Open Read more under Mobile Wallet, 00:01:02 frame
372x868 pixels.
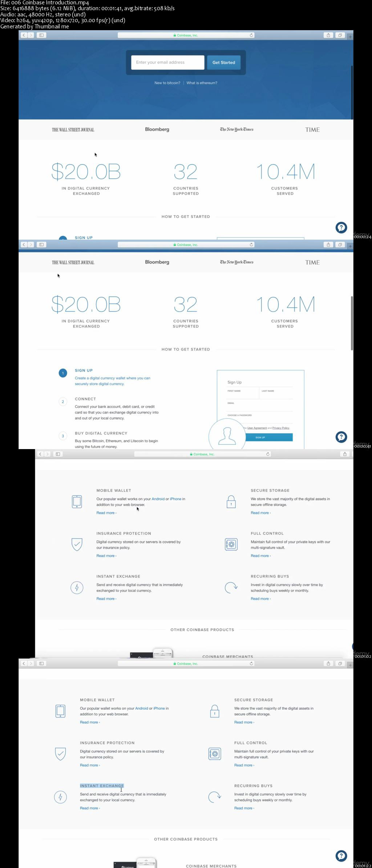click(106, 513)
